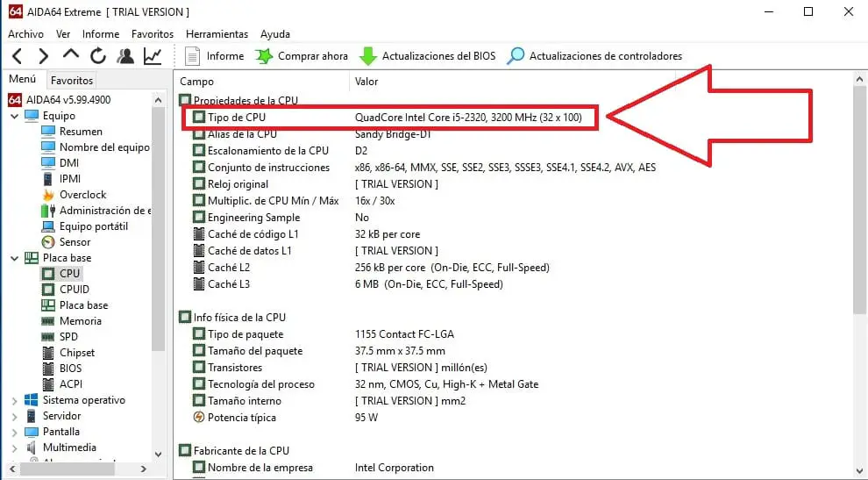Select the Caché de código L1 row

[x=306, y=234]
